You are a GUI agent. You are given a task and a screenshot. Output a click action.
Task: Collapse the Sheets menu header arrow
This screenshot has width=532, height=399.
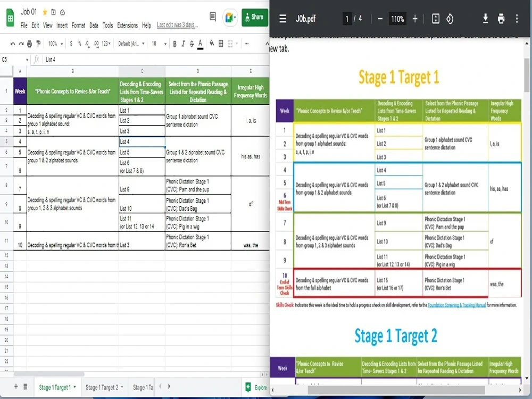(x=267, y=44)
